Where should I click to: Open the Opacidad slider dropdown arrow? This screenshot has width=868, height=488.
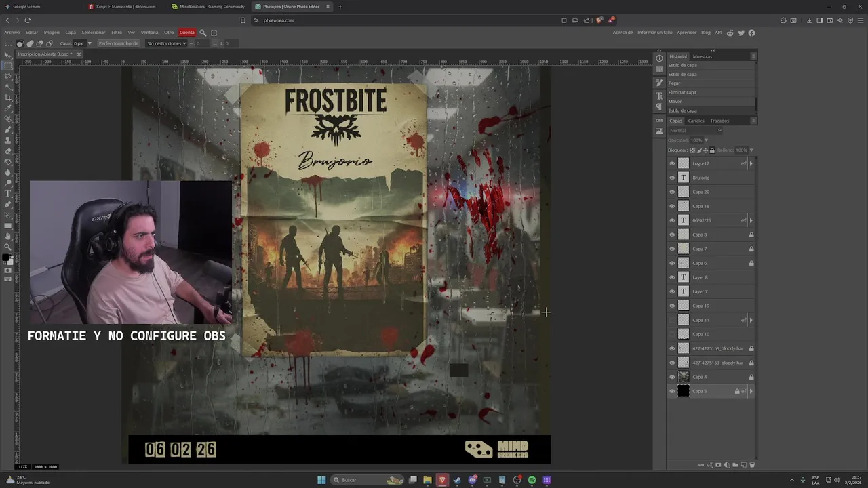pyautogui.click(x=706, y=140)
